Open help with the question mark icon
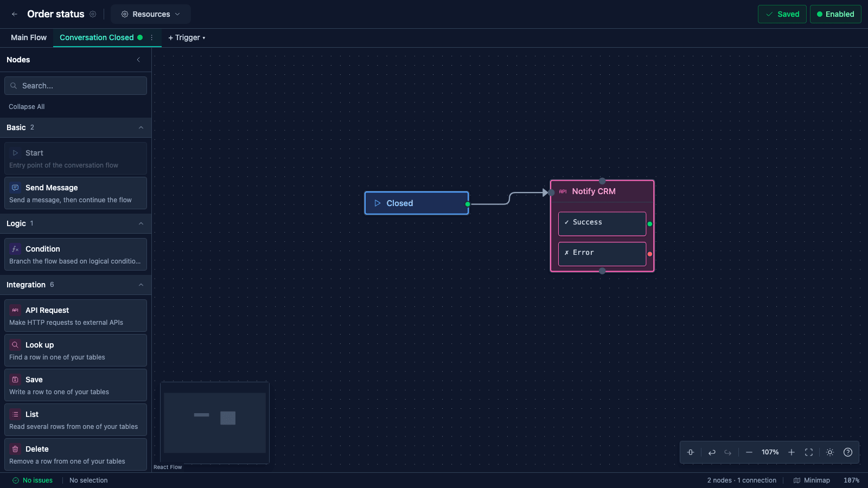The image size is (868, 488). (x=848, y=452)
